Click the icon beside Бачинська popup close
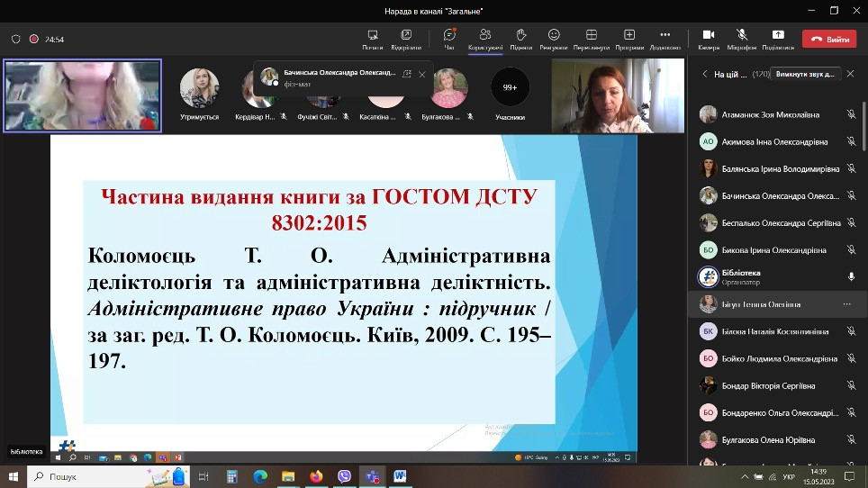The image size is (868, 488). pos(407,74)
